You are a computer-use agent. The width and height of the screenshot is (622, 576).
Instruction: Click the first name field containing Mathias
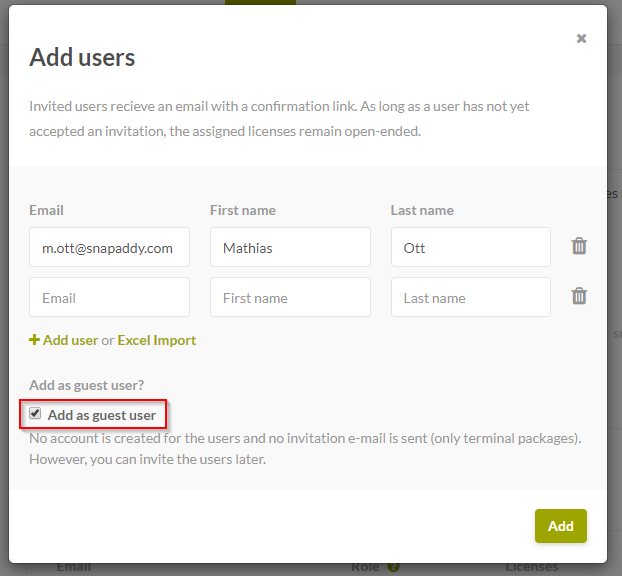290,247
